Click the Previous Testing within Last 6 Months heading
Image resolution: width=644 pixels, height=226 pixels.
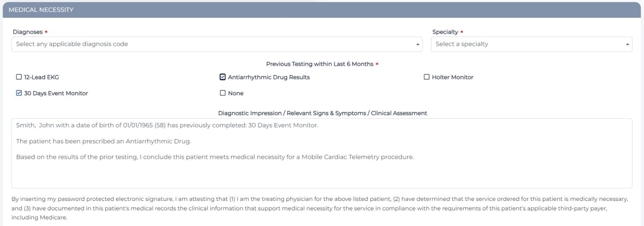pyautogui.click(x=319, y=64)
